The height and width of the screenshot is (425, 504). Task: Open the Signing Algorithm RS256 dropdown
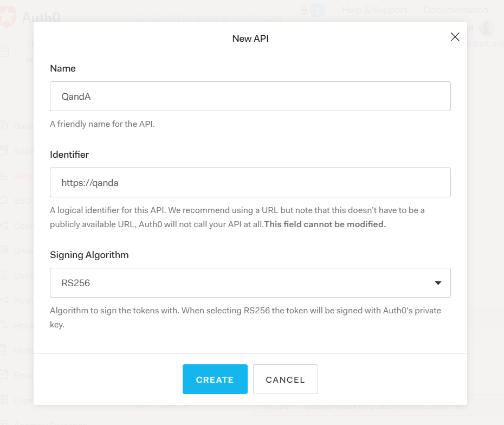[250, 283]
